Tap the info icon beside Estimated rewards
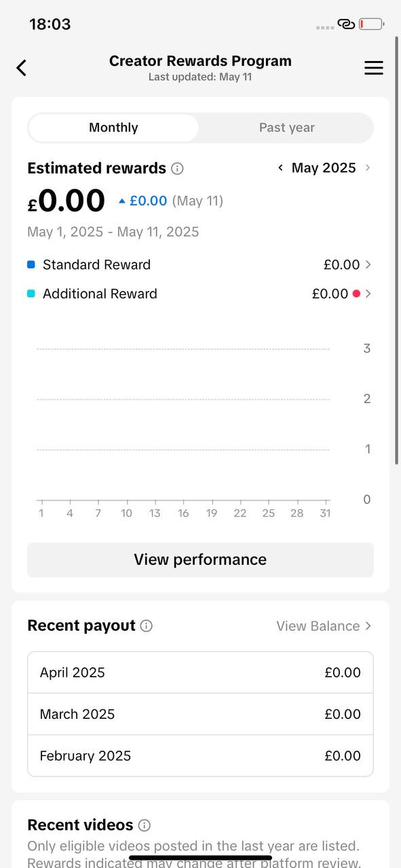 177,168
